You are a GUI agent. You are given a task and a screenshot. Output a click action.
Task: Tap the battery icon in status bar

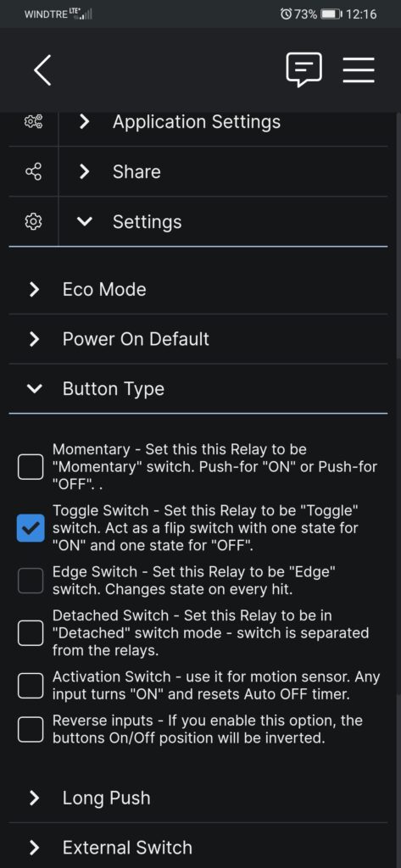pyautogui.click(x=331, y=14)
